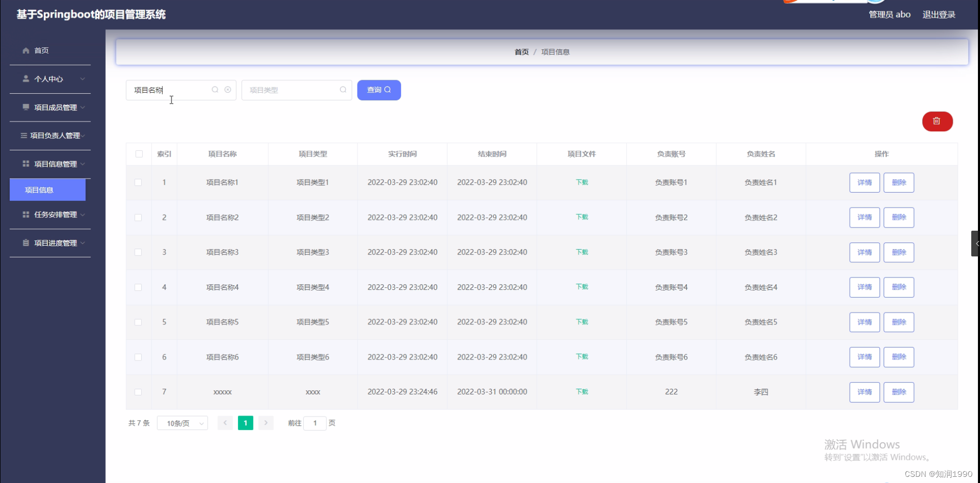Open the 项目信息 sidebar menu item
The width and height of the screenshot is (980, 483).
click(x=47, y=189)
